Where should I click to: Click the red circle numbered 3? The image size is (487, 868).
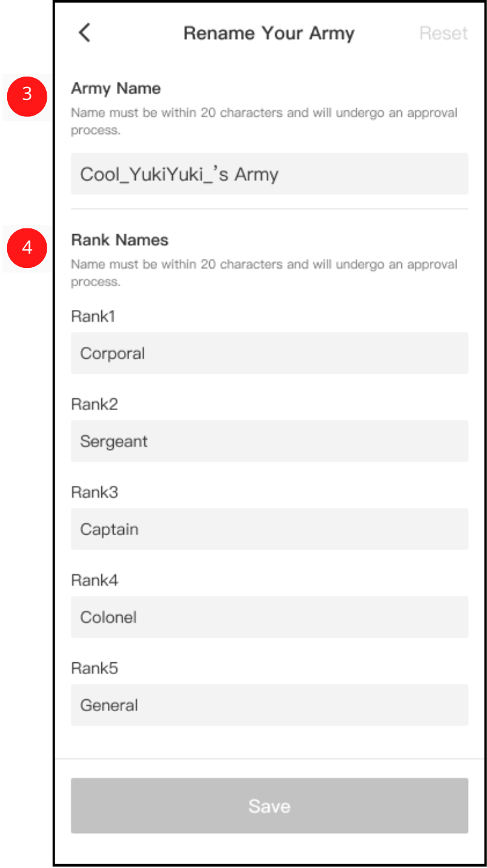(27, 95)
